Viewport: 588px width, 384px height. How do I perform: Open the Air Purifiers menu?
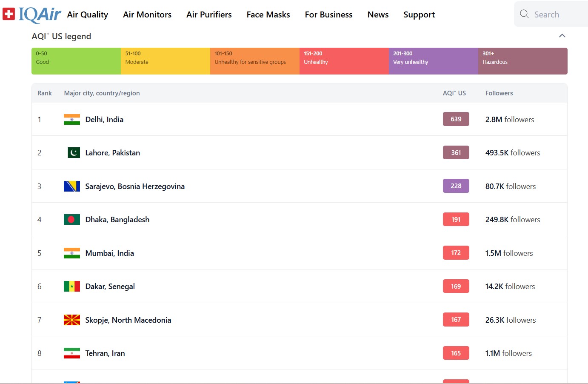[x=209, y=14]
